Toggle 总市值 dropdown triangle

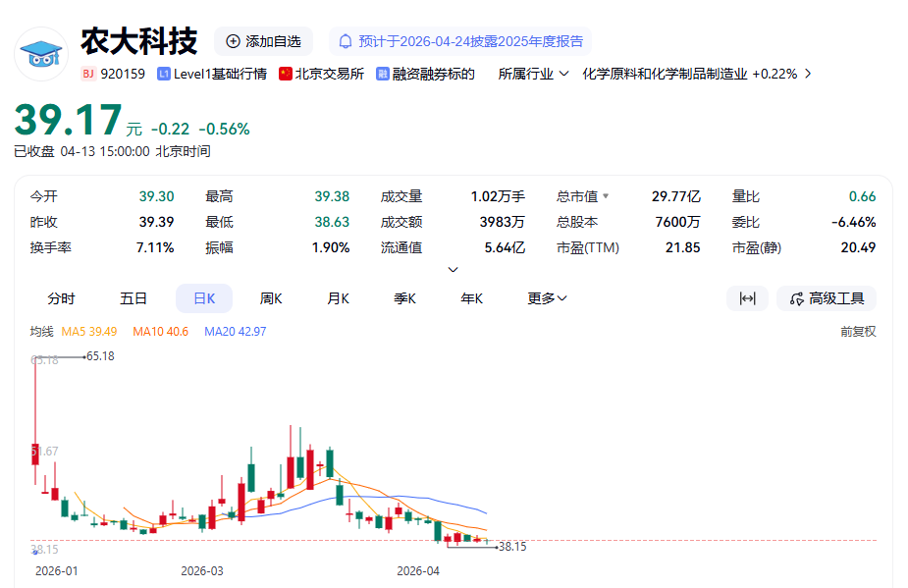pos(606,196)
